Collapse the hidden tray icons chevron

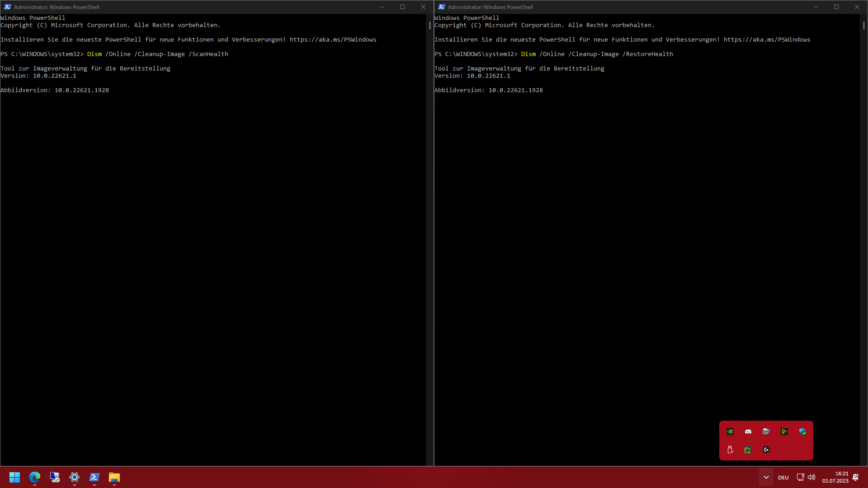point(766,477)
